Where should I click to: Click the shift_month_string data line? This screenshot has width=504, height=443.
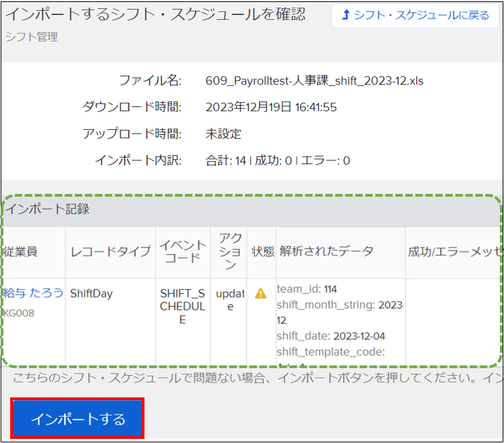point(340,312)
